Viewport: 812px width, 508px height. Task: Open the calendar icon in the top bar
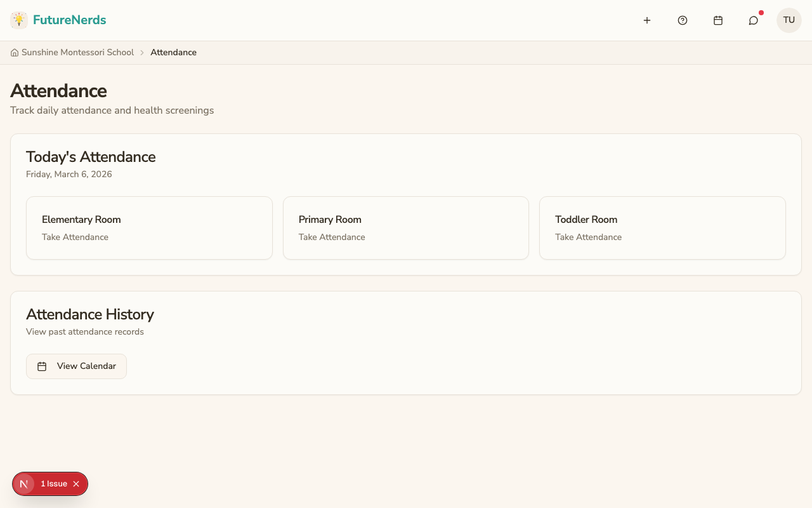point(718,20)
